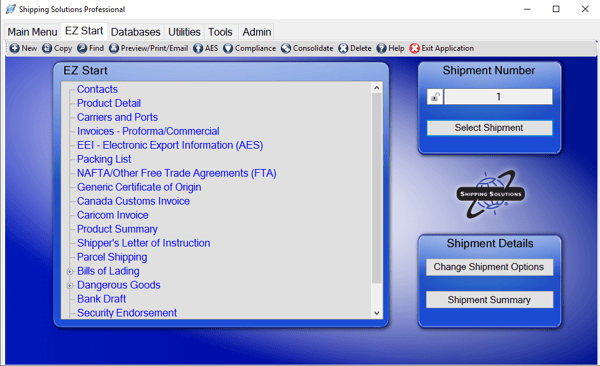Click the Shipping Solutions Professional title icon

coord(11,9)
